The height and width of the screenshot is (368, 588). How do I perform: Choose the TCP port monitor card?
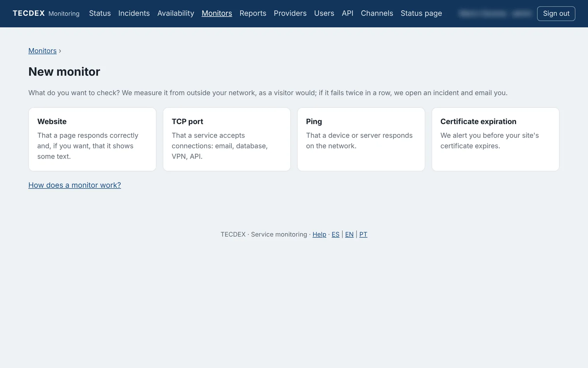[227, 139]
